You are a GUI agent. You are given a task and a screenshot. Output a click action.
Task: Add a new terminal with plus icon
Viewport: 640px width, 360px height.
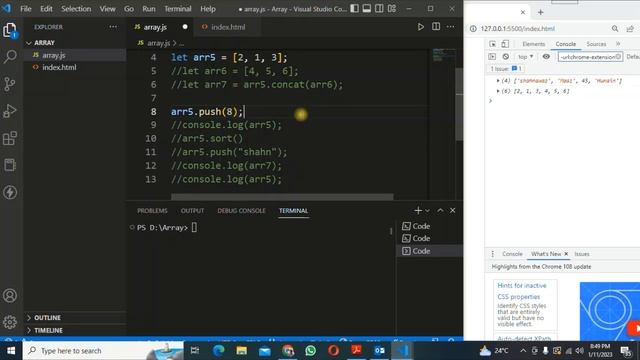click(418, 211)
